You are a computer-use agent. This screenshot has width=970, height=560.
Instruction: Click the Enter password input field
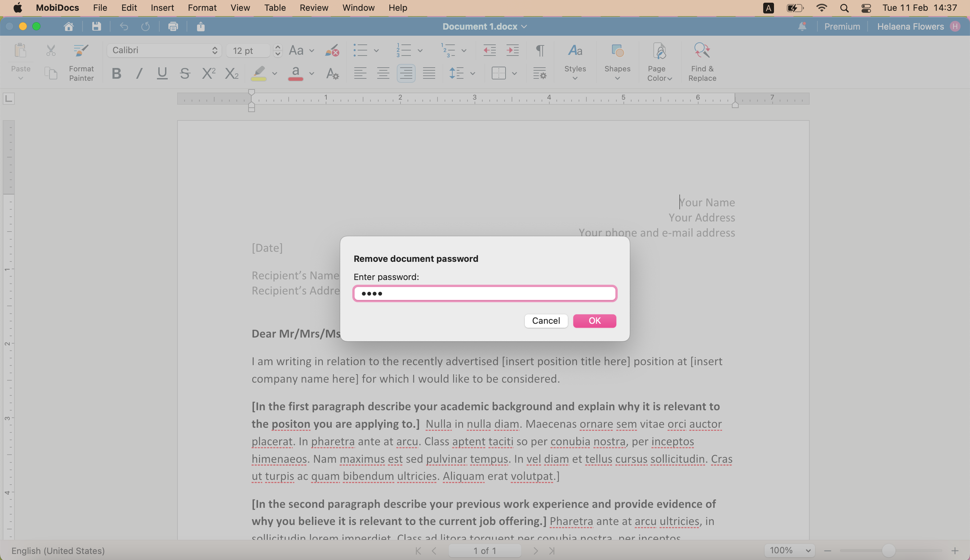pyautogui.click(x=485, y=293)
